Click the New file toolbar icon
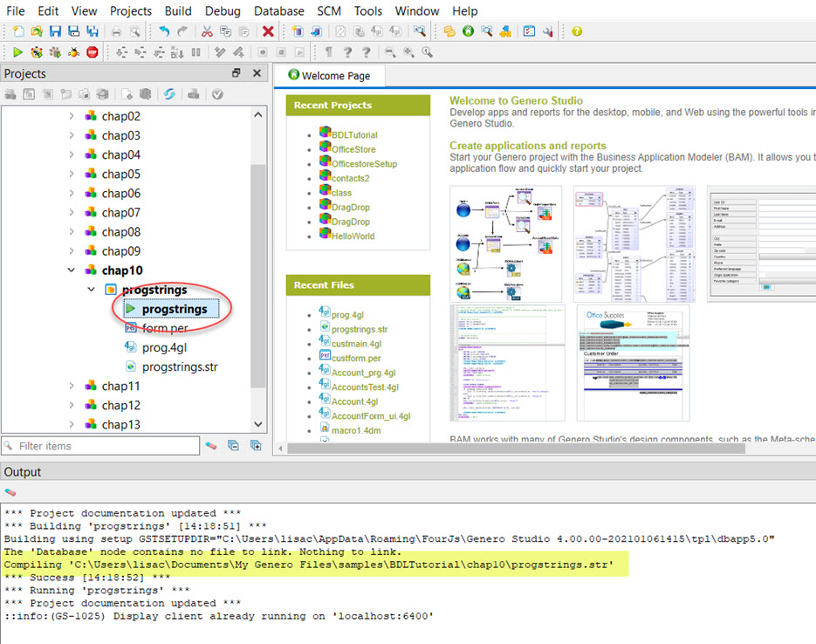The image size is (816, 644). tap(18, 31)
